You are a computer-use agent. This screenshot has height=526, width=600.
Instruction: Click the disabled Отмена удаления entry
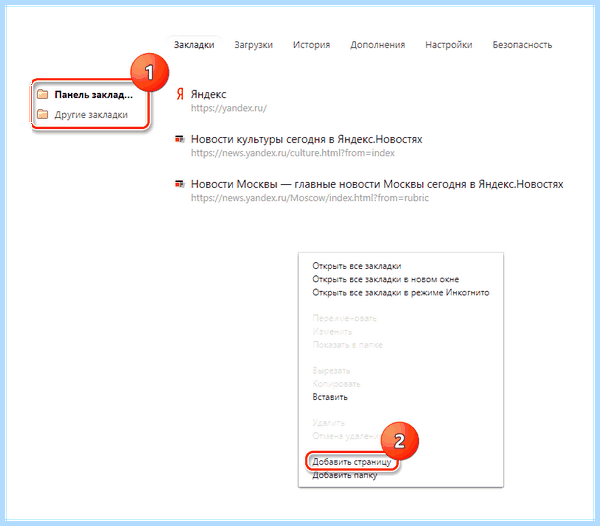347,436
